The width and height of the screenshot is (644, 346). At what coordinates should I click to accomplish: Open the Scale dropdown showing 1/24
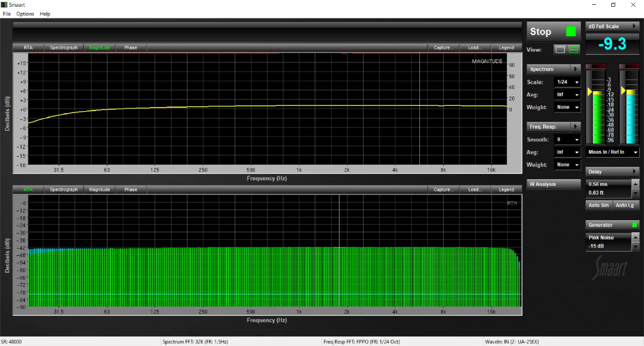point(567,82)
